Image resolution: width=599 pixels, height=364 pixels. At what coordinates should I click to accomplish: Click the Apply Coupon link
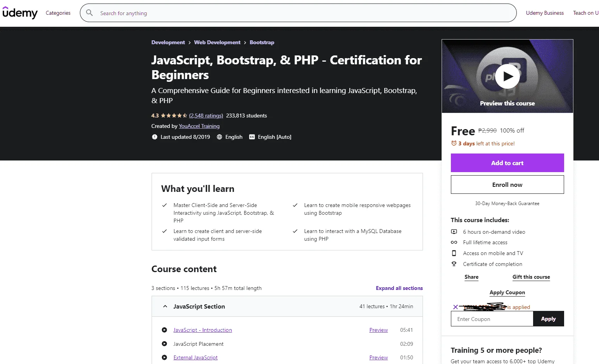click(x=507, y=292)
